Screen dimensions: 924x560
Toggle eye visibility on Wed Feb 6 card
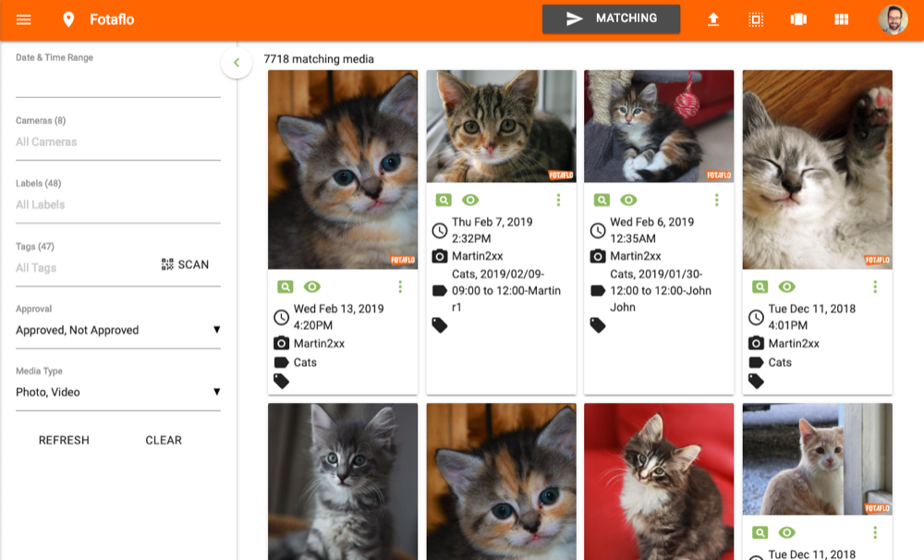coord(628,201)
